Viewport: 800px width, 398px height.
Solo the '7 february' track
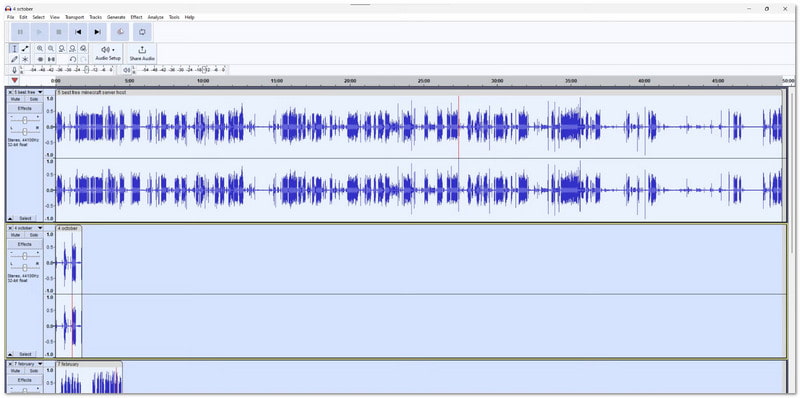click(x=34, y=370)
